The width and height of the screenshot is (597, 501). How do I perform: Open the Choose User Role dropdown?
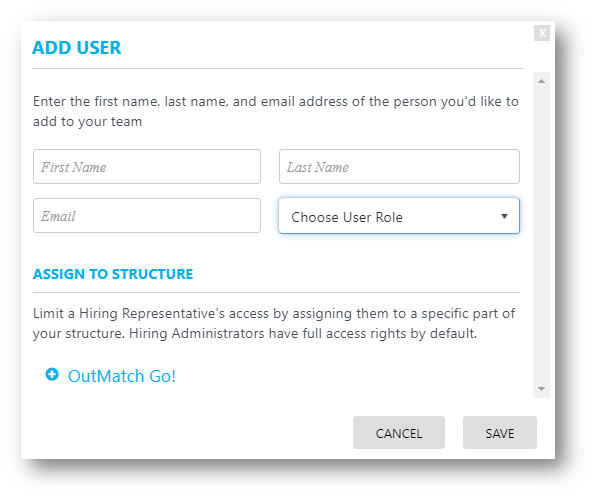(x=399, y=216)
